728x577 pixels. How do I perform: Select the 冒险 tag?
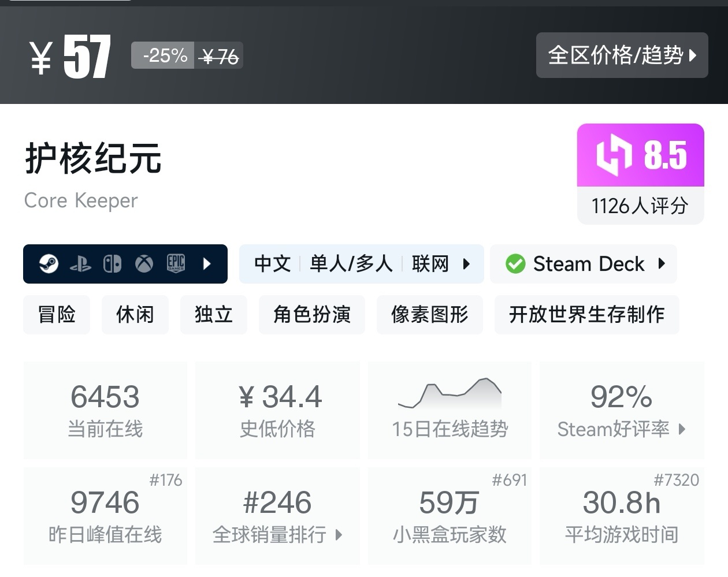[57, 314]
